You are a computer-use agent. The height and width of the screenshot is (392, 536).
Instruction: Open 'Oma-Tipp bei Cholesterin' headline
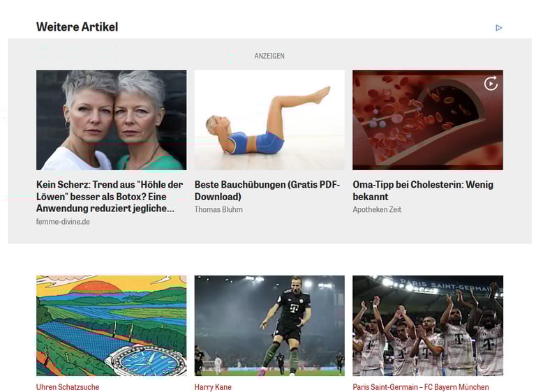[x=423, y=190]
